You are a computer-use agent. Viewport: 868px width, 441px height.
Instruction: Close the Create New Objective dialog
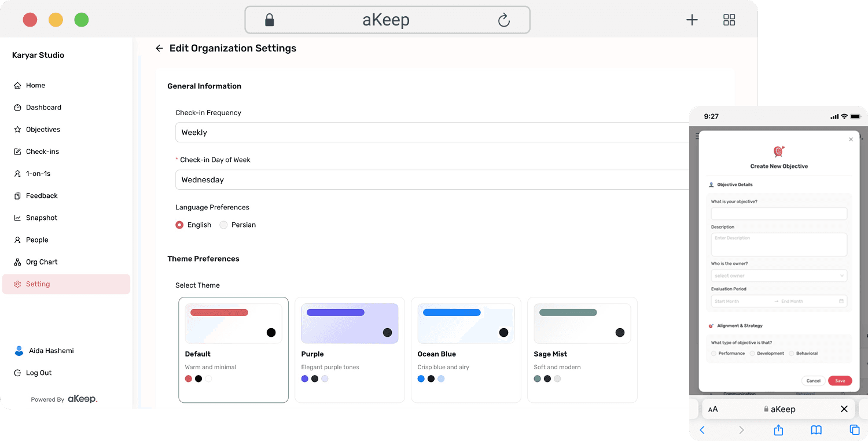click(851, 139)
